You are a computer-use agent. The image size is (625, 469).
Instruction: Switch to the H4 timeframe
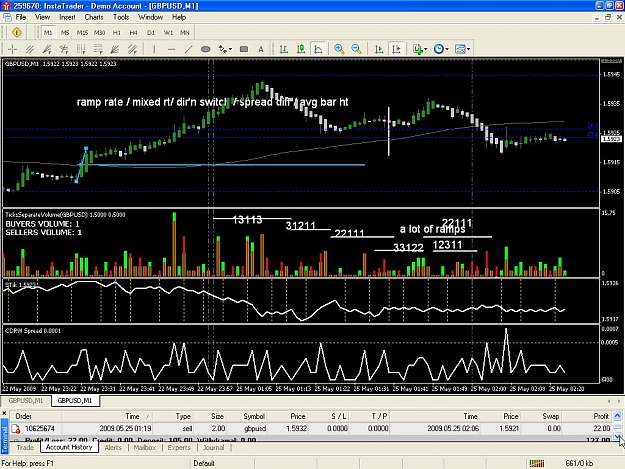[x=134, y=33]
